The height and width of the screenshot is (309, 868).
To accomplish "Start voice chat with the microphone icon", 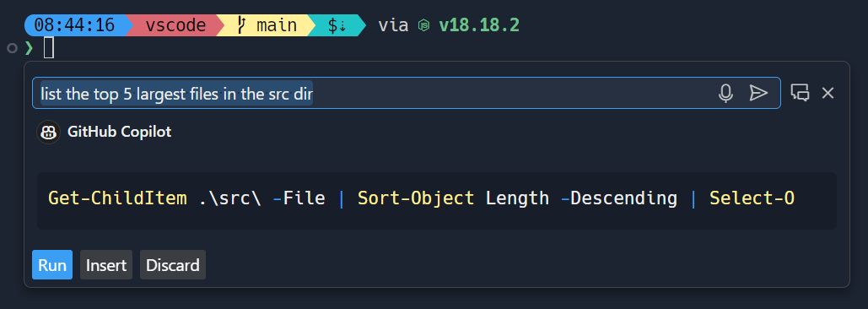I will coord(725,93).
